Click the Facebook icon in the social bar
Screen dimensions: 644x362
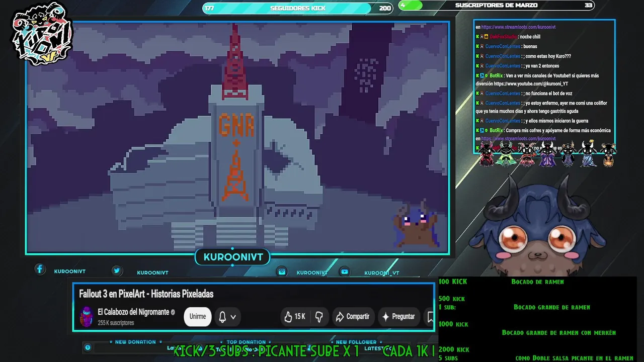[40, 269]
